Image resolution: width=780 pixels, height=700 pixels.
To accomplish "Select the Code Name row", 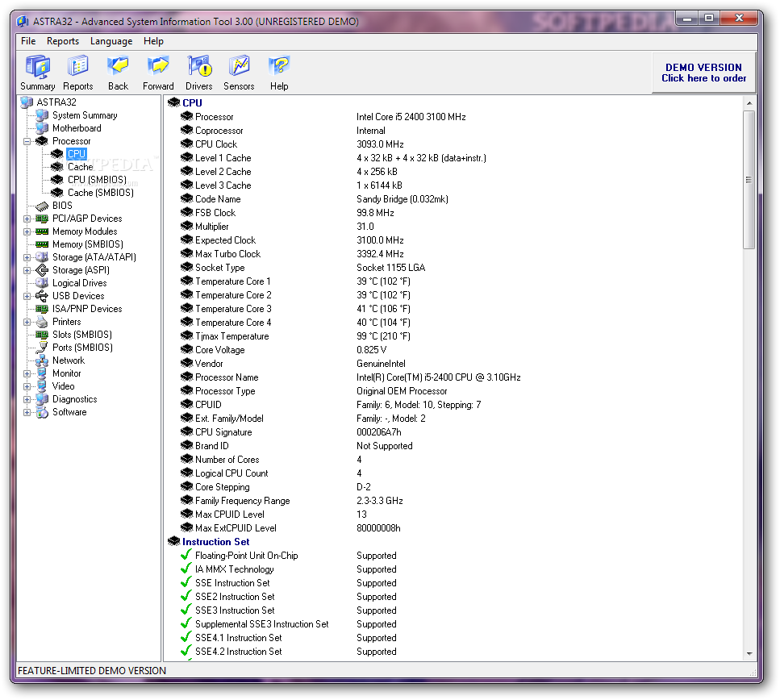I will (x=315, y=199).
